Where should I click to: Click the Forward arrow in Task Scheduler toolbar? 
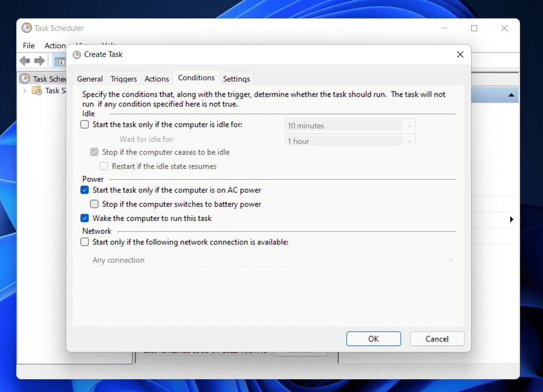[x=40, y=61]
